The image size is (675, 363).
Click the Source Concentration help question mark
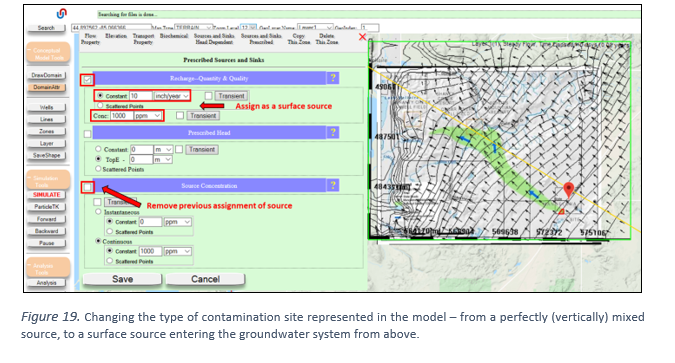tap(333, 186)
